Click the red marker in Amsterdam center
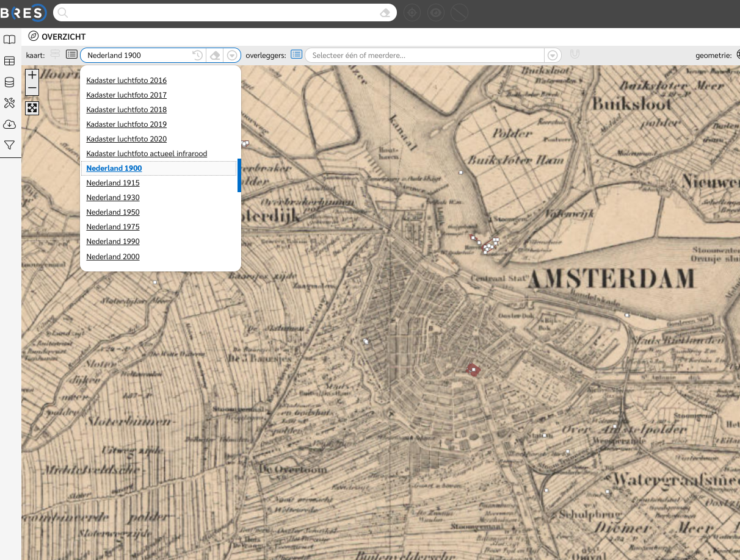 click(x=472, y=369)
